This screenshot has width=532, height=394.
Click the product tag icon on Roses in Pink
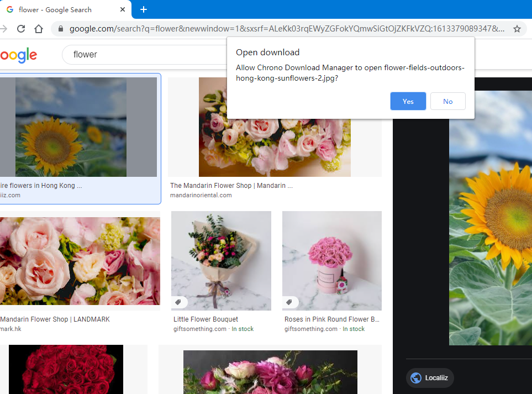[x=289, y=302]
